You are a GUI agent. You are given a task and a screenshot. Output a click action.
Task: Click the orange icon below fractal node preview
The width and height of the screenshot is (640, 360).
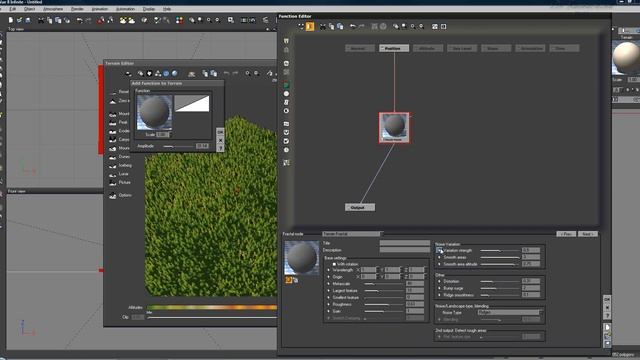pos(289,280)
